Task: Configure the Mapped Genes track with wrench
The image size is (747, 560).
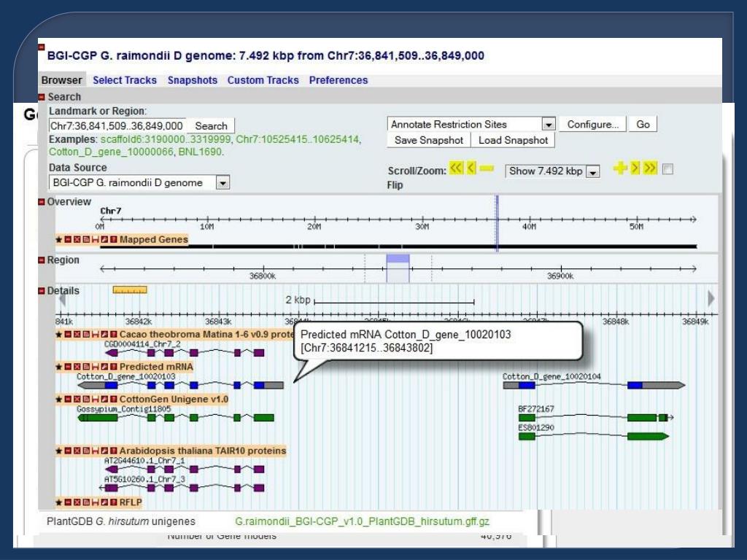Action: point(104,239)
